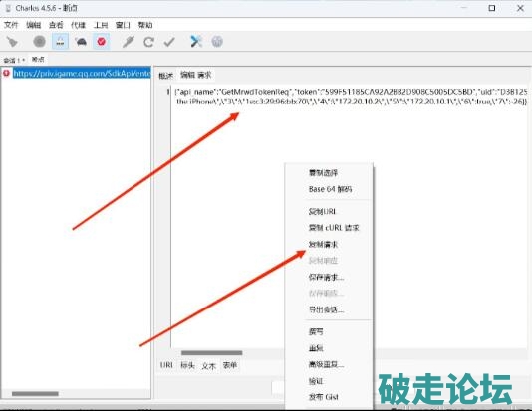Select the priv.igame.qq.com request row

tap(82, 73)
